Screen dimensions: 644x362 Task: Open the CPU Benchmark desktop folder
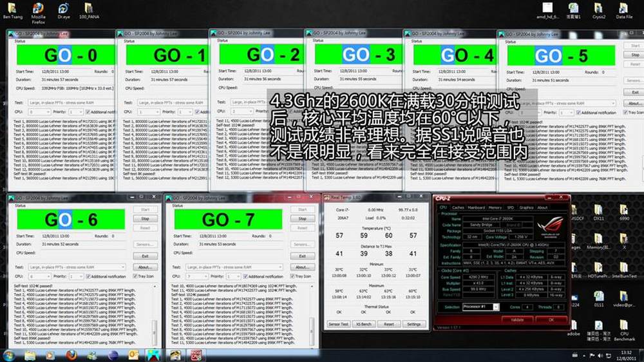point(624,331)
